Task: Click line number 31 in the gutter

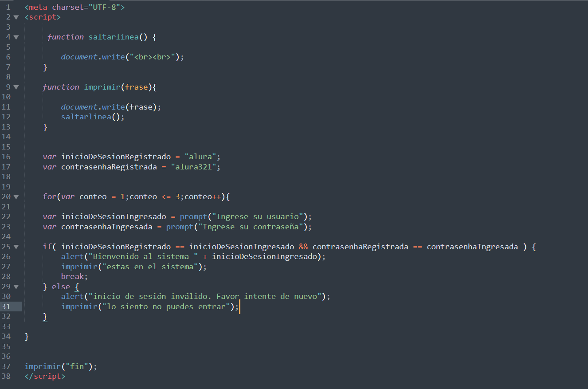Action: point(6,306)
